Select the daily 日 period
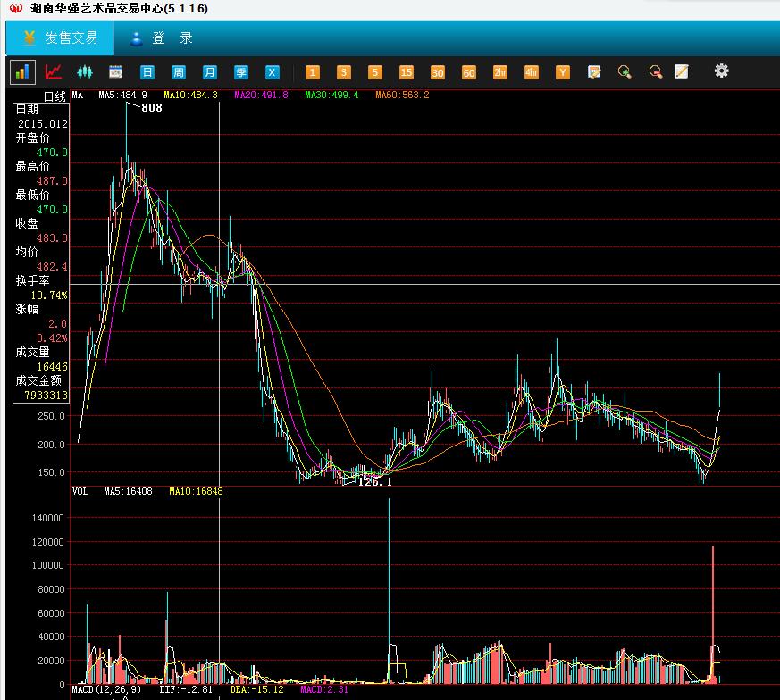 tap(147, 72)
